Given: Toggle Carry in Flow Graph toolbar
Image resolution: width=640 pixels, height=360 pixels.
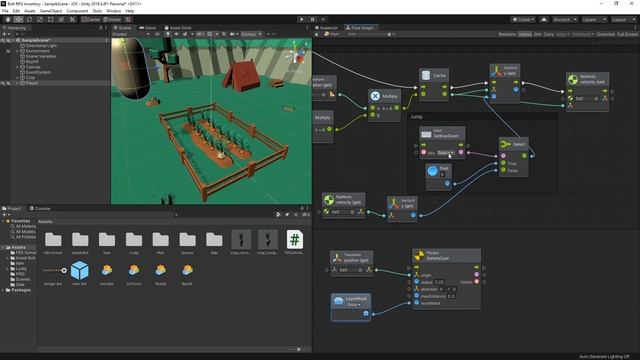Looking at the screenshot, I should click(x=549, y=34).
